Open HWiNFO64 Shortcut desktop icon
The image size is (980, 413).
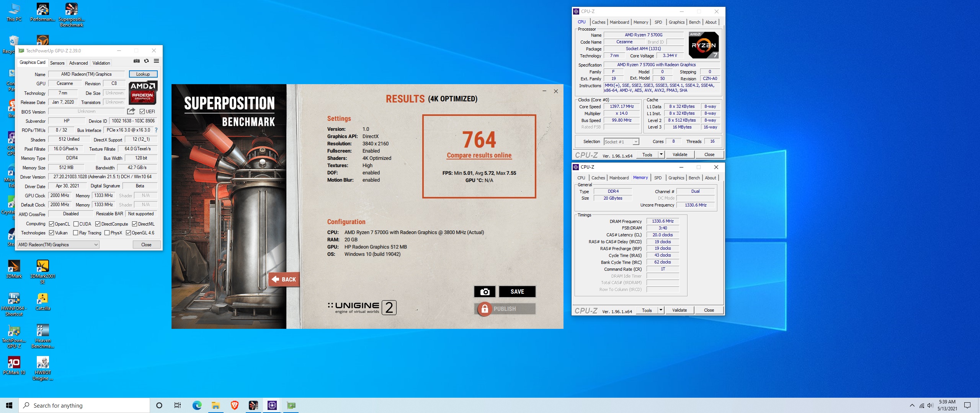pyautogui.click(x=14, y=304)
